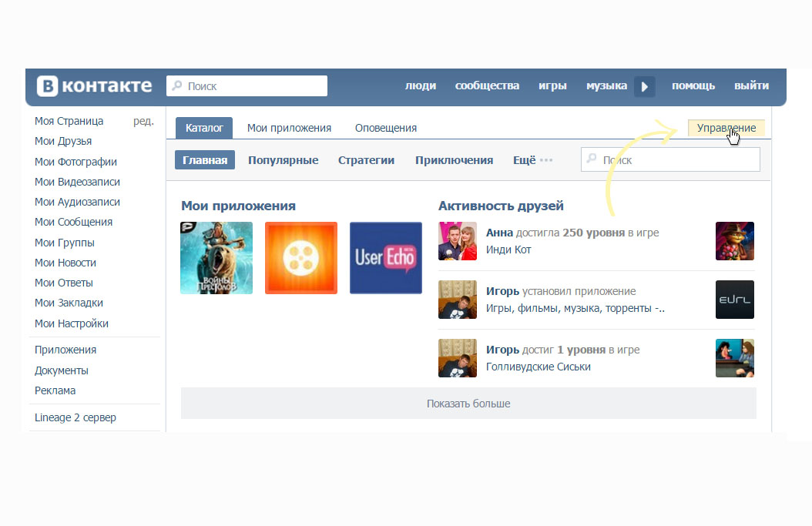This screenshot has height=526, width=812.
Task: Click ред. link beside Моя Страница
Action: (143, 121)
